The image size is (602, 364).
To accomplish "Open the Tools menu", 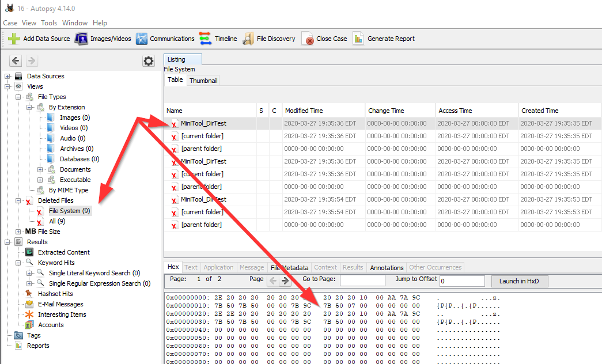I will [x=49, y=23].
